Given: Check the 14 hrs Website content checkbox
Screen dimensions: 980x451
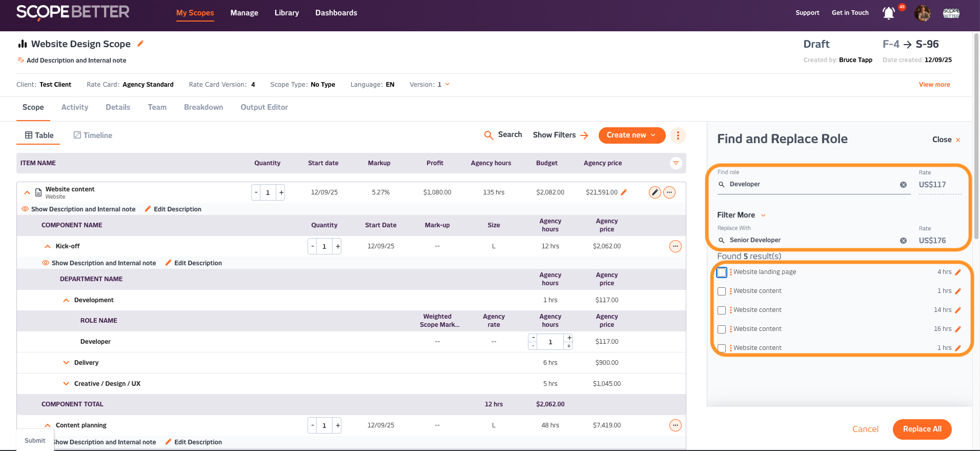Looking at the screenshot, I should click(722, 310).
